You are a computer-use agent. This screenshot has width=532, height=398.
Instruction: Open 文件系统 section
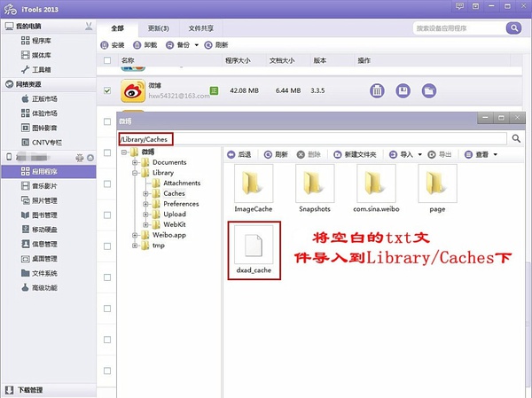(x=39, y=273)
